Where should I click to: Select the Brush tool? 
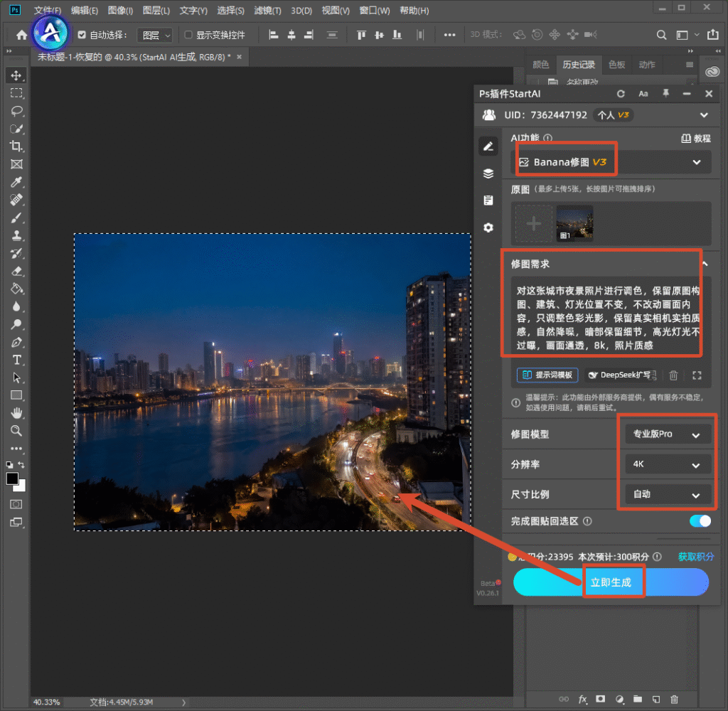(16, 218)
